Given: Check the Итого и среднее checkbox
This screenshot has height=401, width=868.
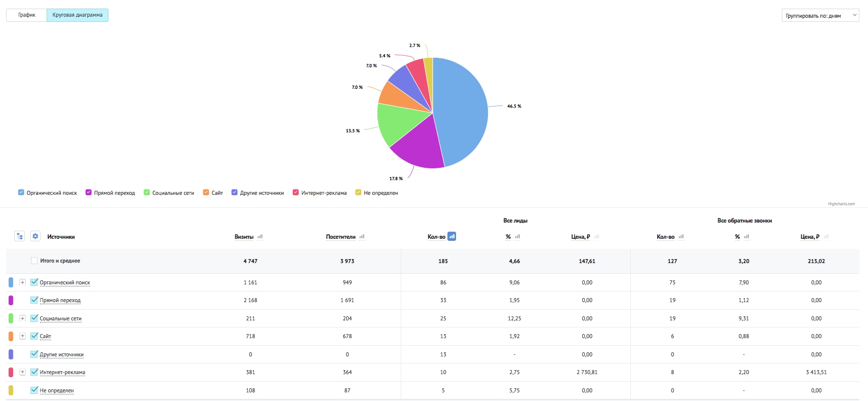Looking at the screenshot, I should coord(34,261).
